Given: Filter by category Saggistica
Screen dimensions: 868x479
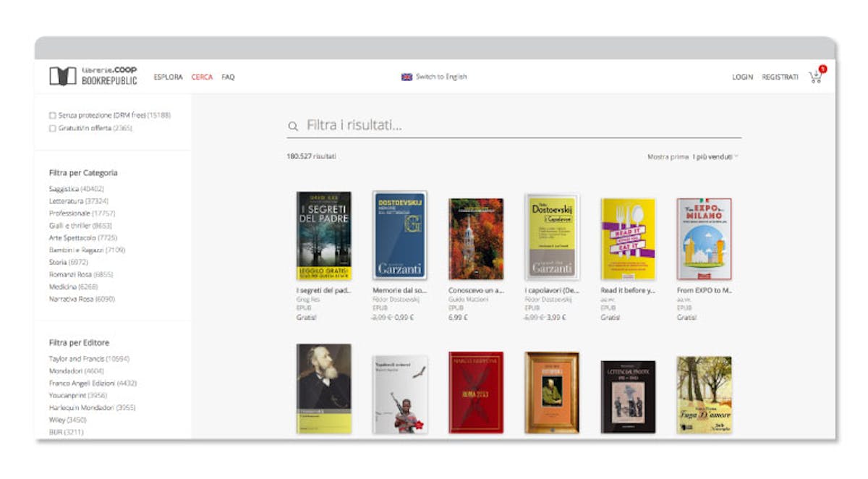Looking at the screenshot, I should point(77,189).
